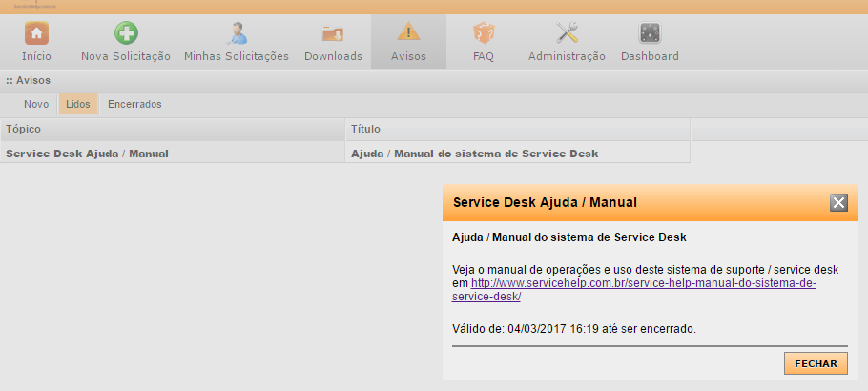This screenshot has width=868, height=391.
Task: Select the Lidos tab
Action: [77, 104]
